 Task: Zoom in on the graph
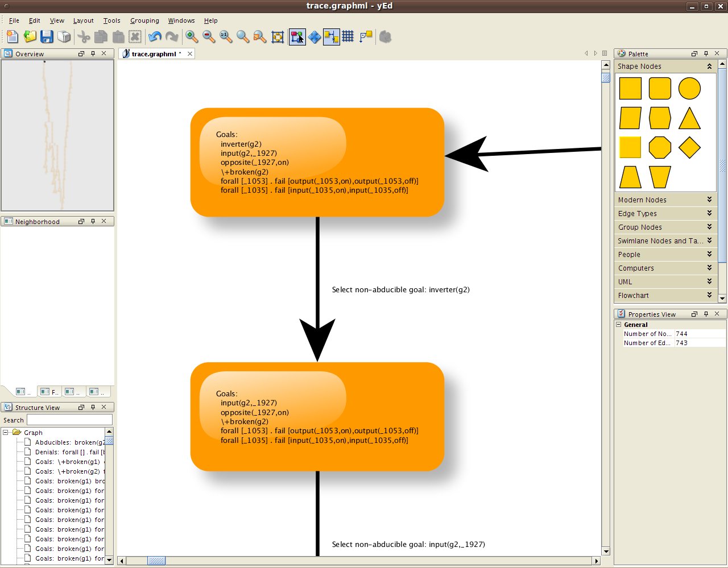[192, 37]
